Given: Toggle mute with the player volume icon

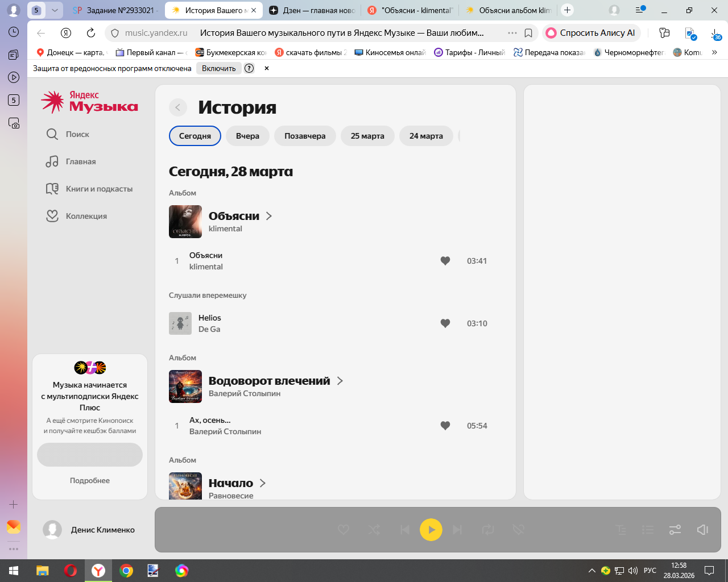Looking at the screenshot, I should click(x=702, y=530).
